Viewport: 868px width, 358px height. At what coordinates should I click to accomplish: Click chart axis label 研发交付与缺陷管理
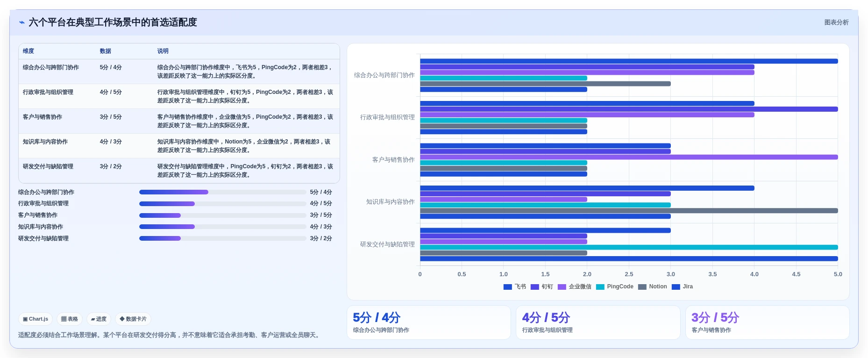(387, 244)
